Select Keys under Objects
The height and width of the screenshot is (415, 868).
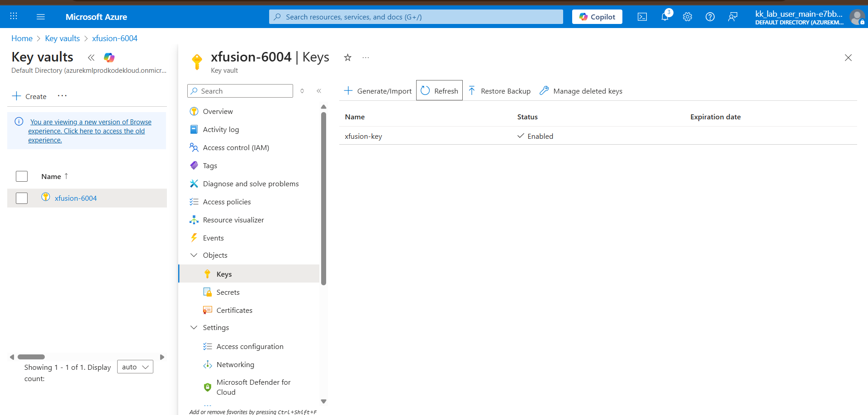coord(249,274)
